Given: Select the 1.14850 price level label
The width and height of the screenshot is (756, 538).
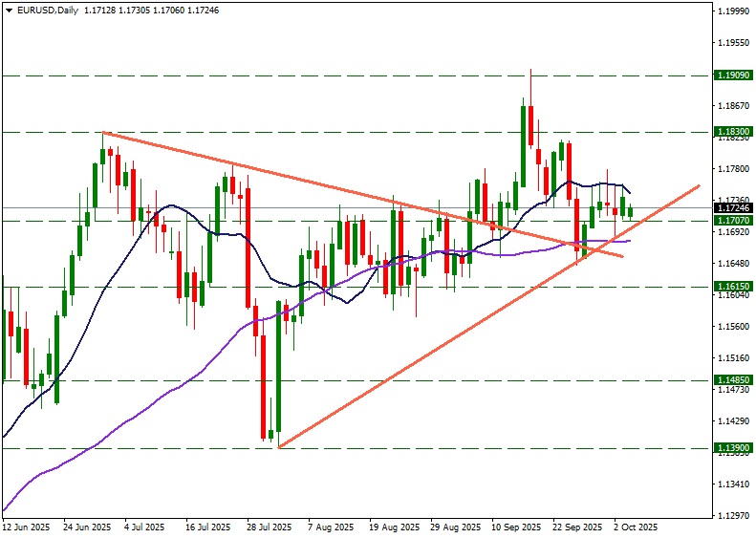Looking at the screenshot, I should pos(731,379).
